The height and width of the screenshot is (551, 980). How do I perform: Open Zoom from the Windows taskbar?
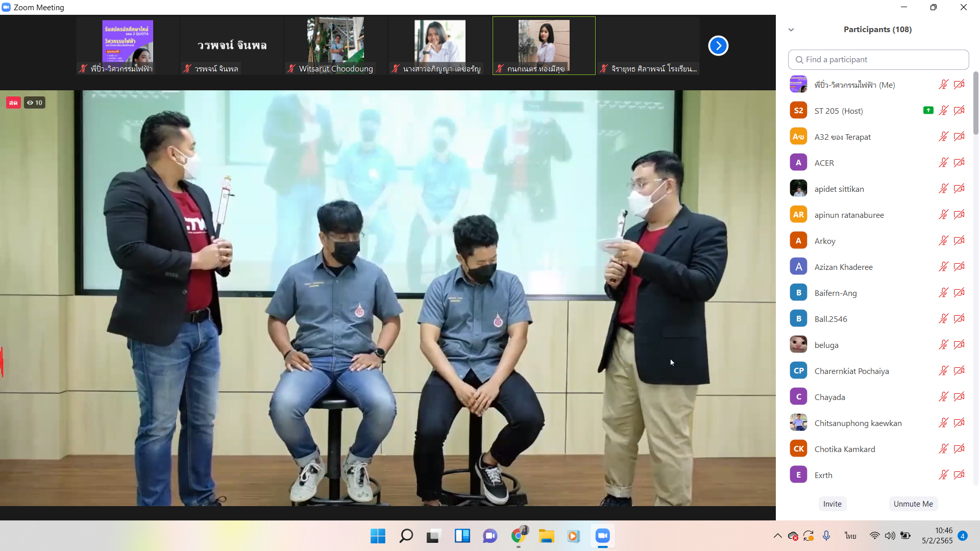602,536
